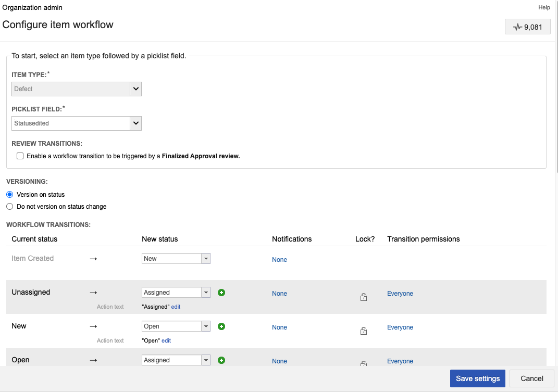Add another transition from the Open status
558x392 pixels.
click(x=221, y=360)
